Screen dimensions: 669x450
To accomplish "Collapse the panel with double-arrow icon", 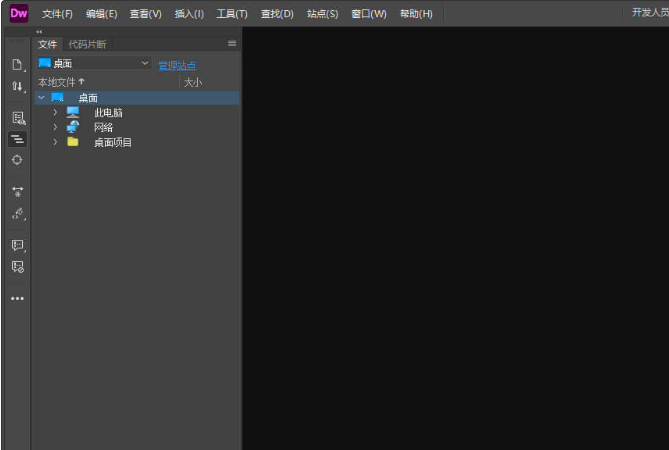I will click(39, 32).
